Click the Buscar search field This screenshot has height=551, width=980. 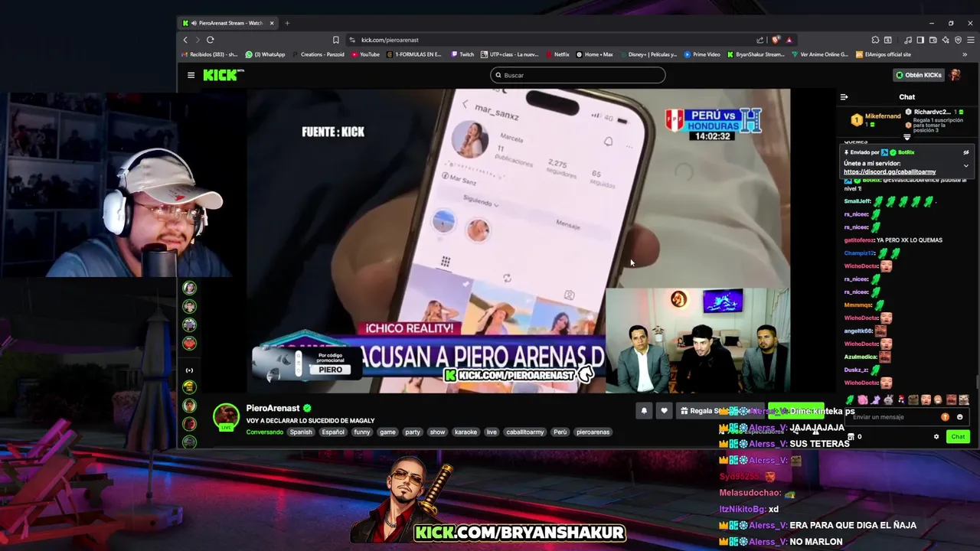[578, 75]
